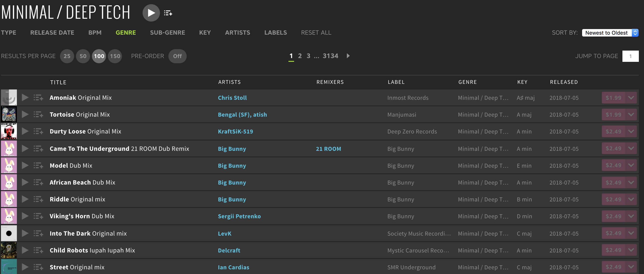Open artist link Chris Stoll
The width and height of the screenshot is (644, 274).
tap(232, 98)
